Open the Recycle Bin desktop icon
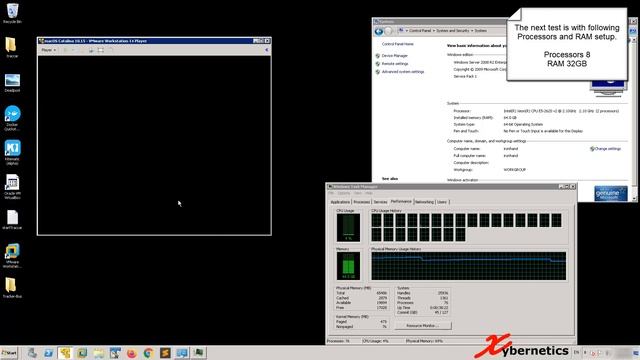 coord(12,13)
